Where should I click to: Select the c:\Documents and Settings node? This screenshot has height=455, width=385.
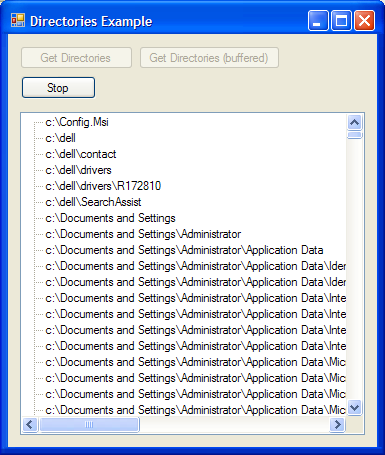click(x=110, y=218)
